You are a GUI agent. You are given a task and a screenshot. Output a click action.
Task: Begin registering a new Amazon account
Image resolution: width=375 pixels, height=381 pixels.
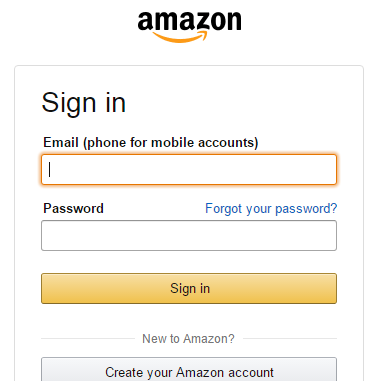tap(189, 369)
